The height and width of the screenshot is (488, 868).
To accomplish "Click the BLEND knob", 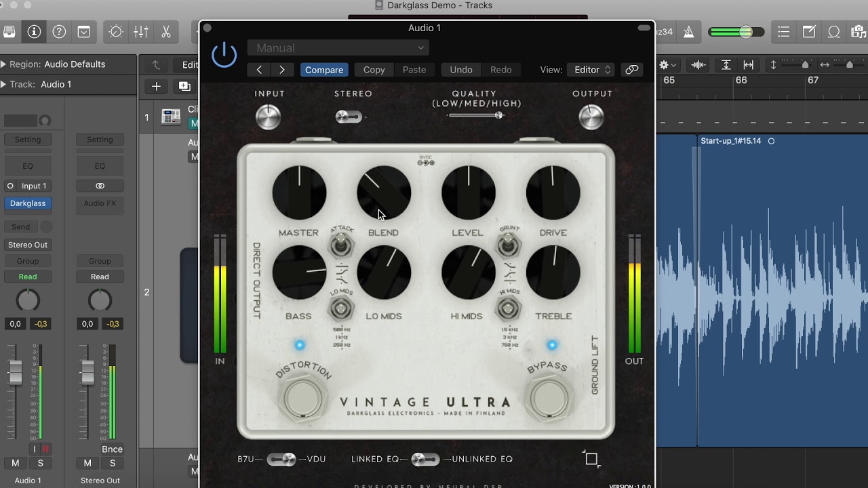I will pos(384,193).
